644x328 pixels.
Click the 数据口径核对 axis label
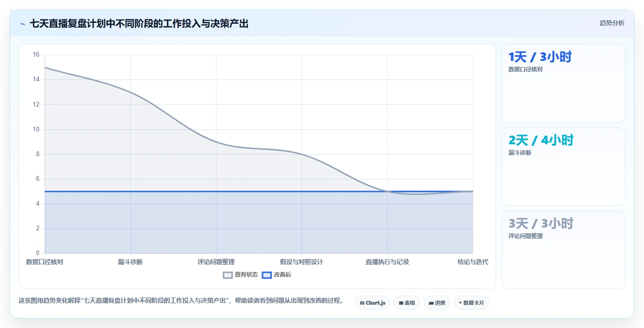tap(44, 262)
